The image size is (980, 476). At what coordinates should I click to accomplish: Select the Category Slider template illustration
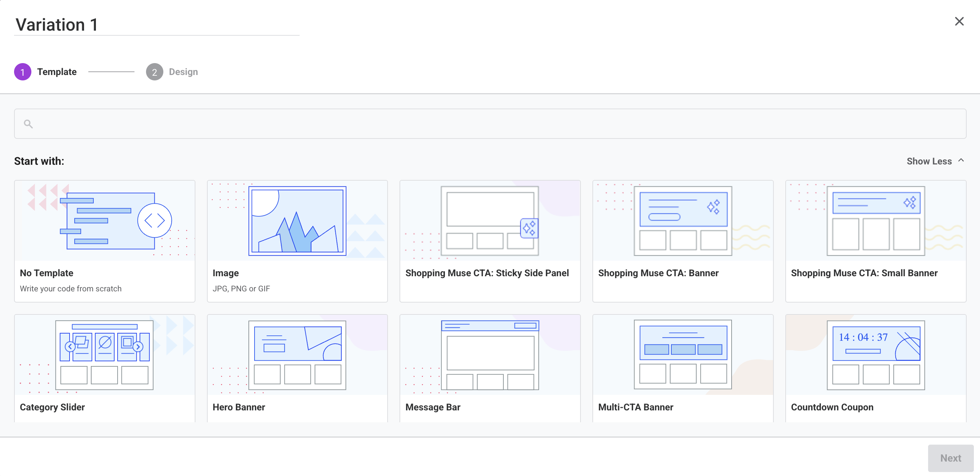pyautogui.click(x=105, y=354)
